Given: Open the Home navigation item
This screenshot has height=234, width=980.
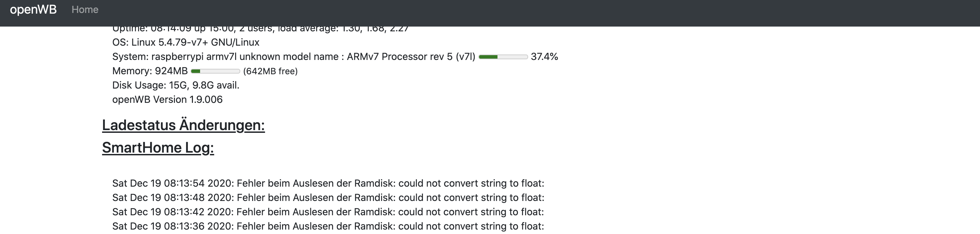Looking at the screenshot, I should pyautogui.click(x=85, y=10).
